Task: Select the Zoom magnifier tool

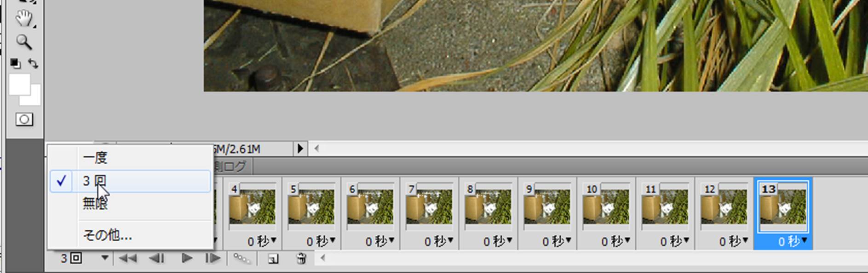Action: (23, 42)
